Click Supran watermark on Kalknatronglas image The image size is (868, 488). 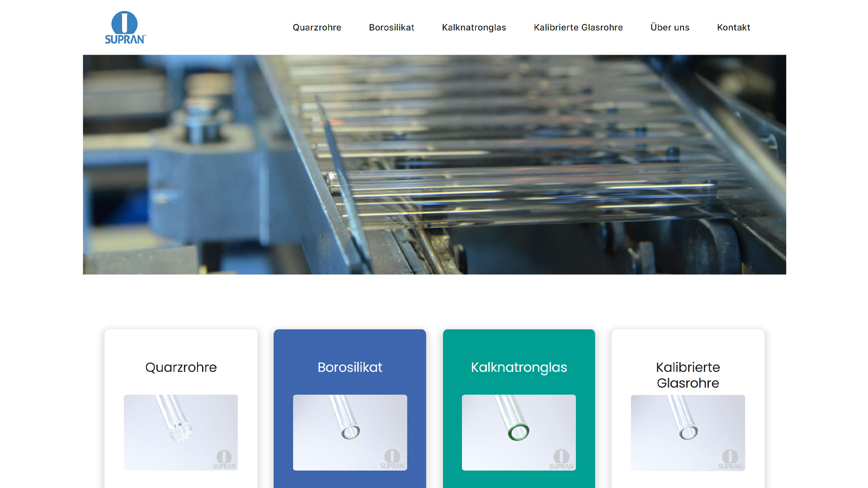(x=561, y=460)
